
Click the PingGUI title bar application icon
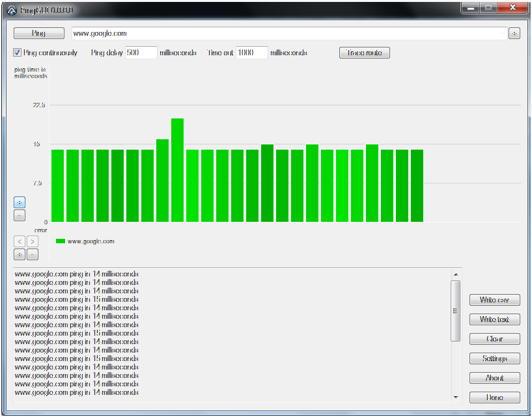[12, 10]
